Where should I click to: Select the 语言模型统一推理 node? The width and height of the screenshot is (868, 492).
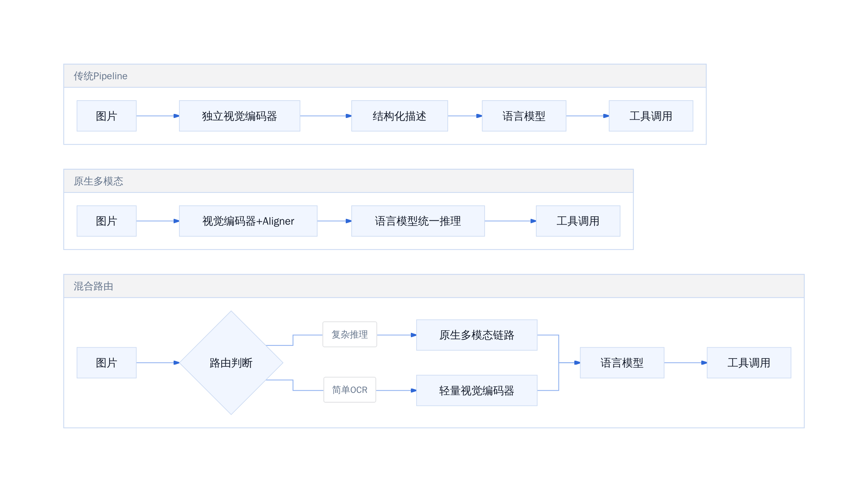click(x=418, y=221)
